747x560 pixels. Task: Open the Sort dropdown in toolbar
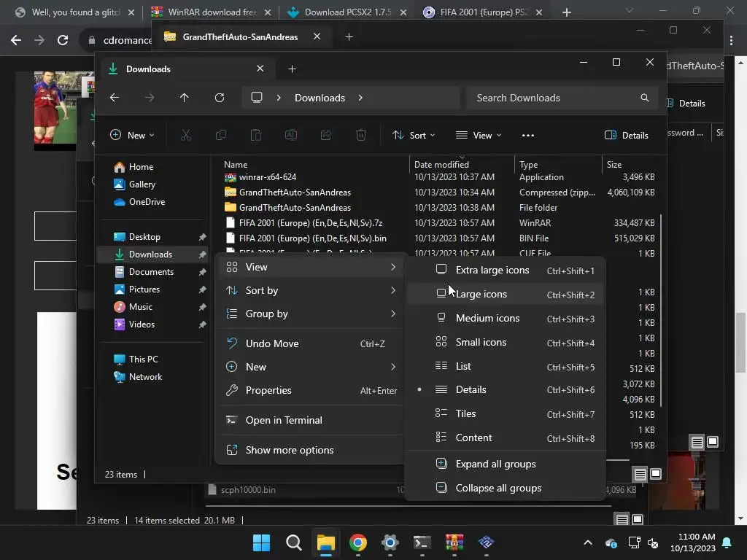pos(414,135)
